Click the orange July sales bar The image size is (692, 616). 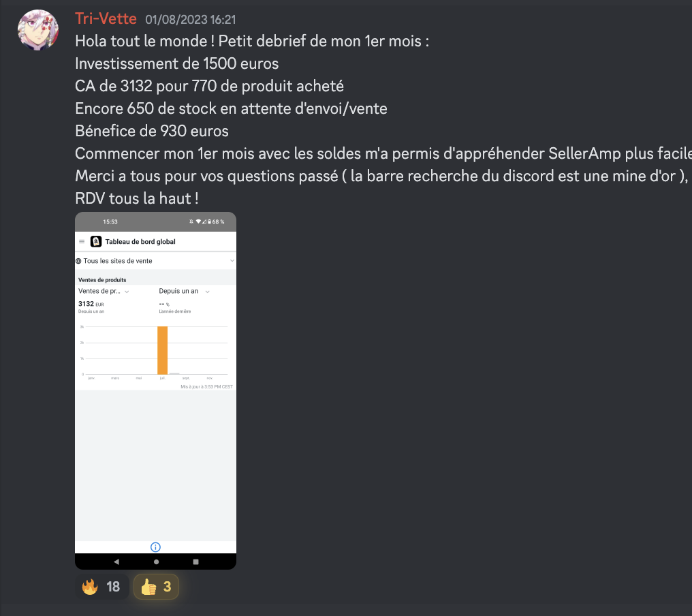pyautogui.click(x=162, y=350)
